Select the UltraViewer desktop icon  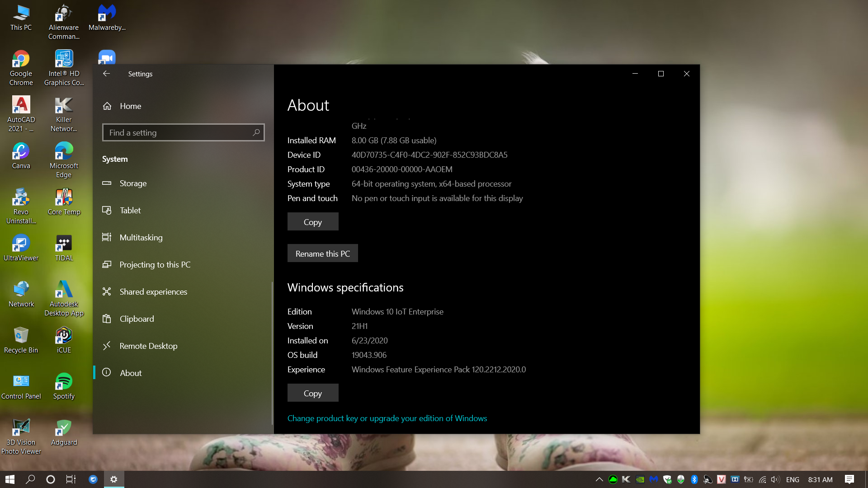coord(21,248)
